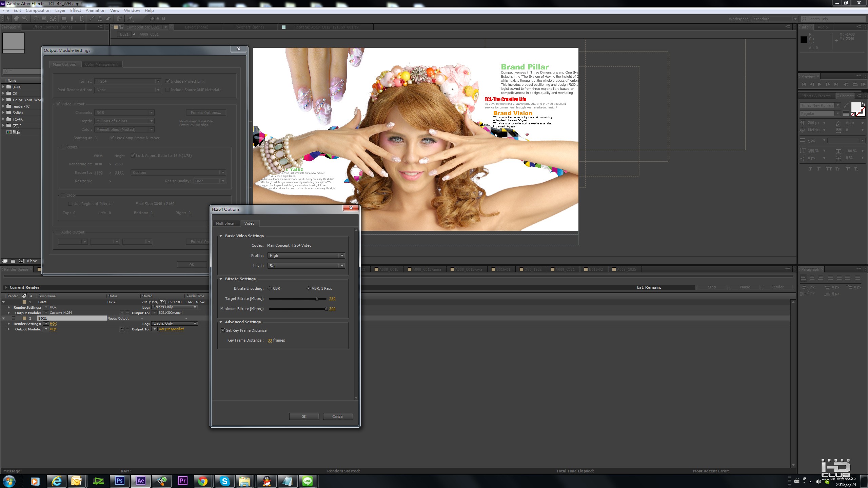Open Premiere Pro from taskbar
The image size is (868, 488).
click(x=182, y=481)
